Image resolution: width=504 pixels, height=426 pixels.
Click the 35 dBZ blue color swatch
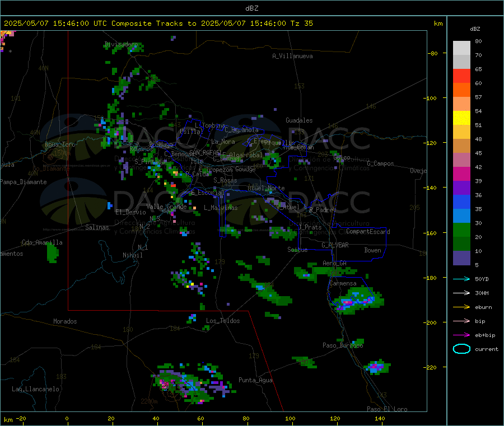(x=461, y=202)
